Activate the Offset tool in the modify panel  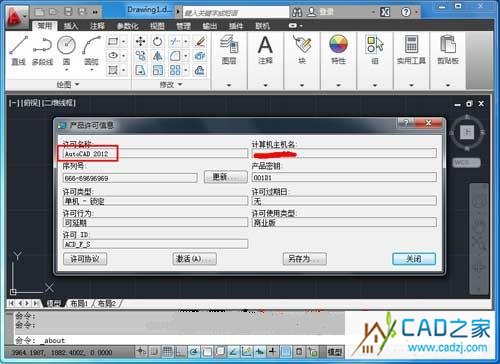pos(200,70)
